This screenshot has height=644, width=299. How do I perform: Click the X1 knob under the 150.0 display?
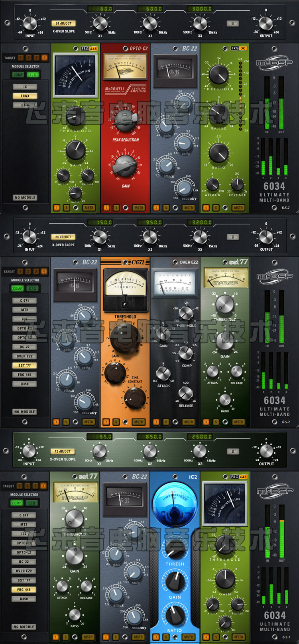(100, 237)
